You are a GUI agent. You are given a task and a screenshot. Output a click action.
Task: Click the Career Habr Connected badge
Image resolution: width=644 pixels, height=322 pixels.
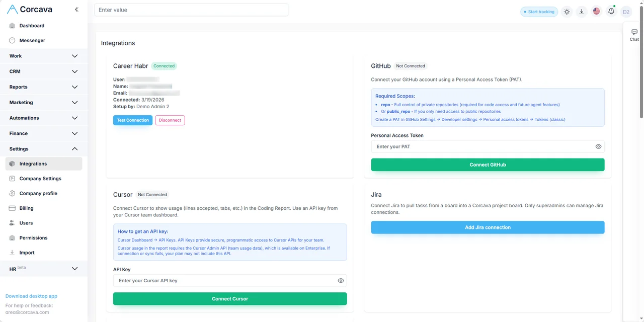(x=164, y=66)
